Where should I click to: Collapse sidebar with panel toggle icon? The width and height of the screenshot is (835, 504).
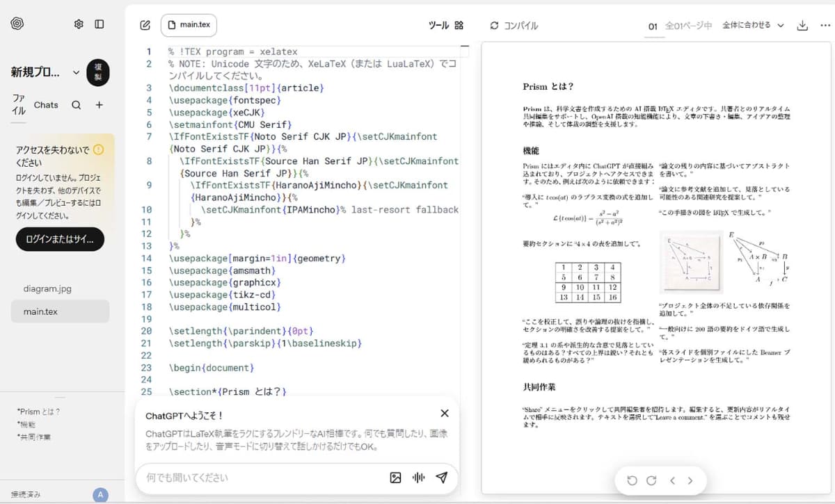[x=100, y=24]
